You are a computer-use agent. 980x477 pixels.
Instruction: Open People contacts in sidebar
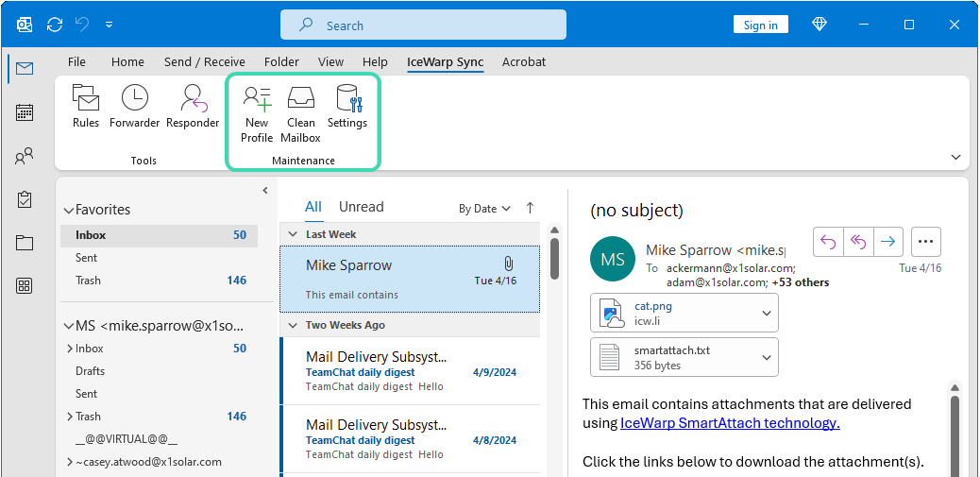(x=25, y=156)
